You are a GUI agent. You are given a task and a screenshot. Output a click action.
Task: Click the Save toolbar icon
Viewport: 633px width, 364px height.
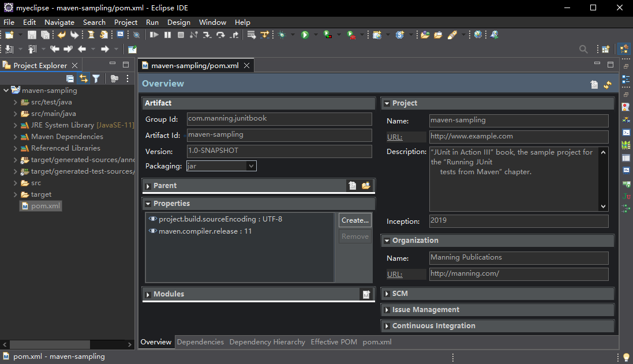pyautogui.click(x=32, y=35)
